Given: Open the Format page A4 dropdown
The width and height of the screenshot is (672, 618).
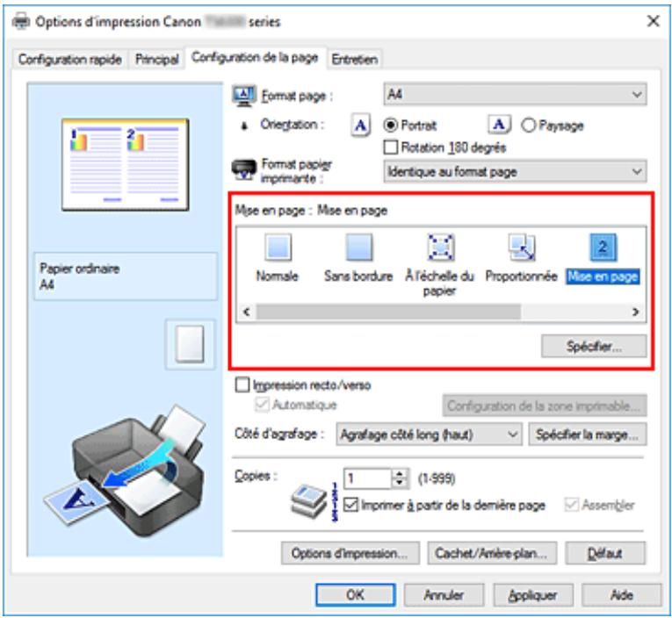Looking at the screenshot, I should point(515,94).
